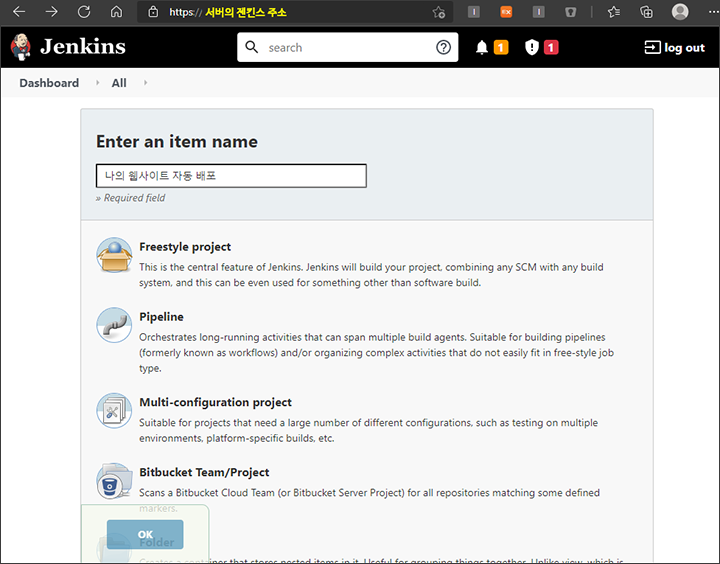Viewport: 720px width, 564px height.
Task: Open the shield extension icon in the browser toolbar
Action: [571, 12]
